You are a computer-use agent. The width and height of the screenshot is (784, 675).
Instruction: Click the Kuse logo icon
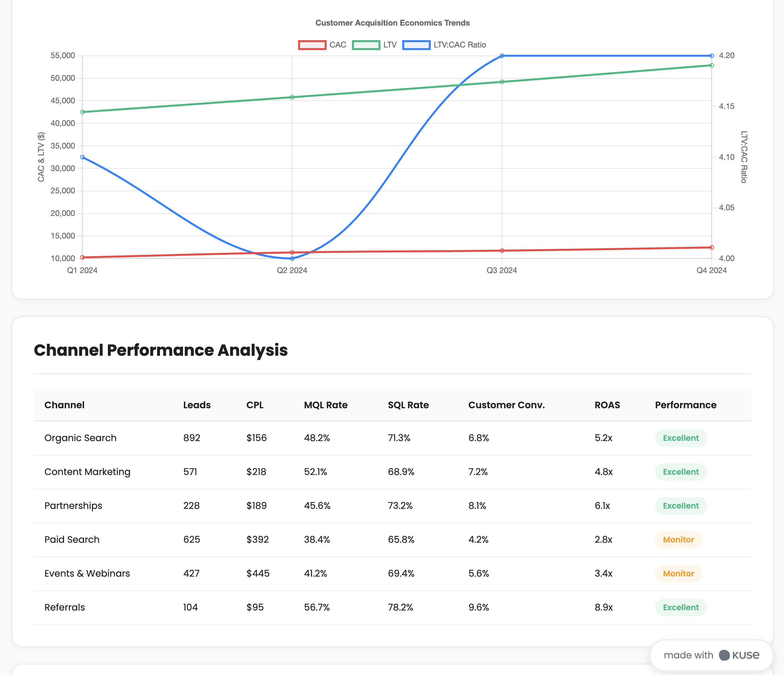coord(724,655)
